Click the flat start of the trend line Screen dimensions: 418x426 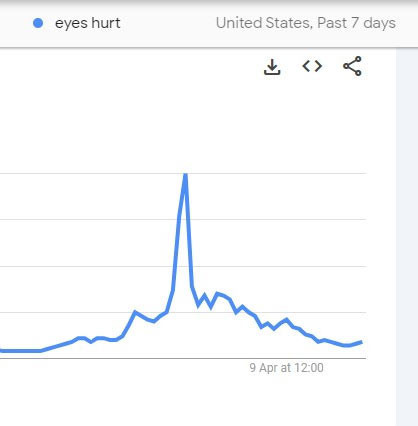[20, 351]
